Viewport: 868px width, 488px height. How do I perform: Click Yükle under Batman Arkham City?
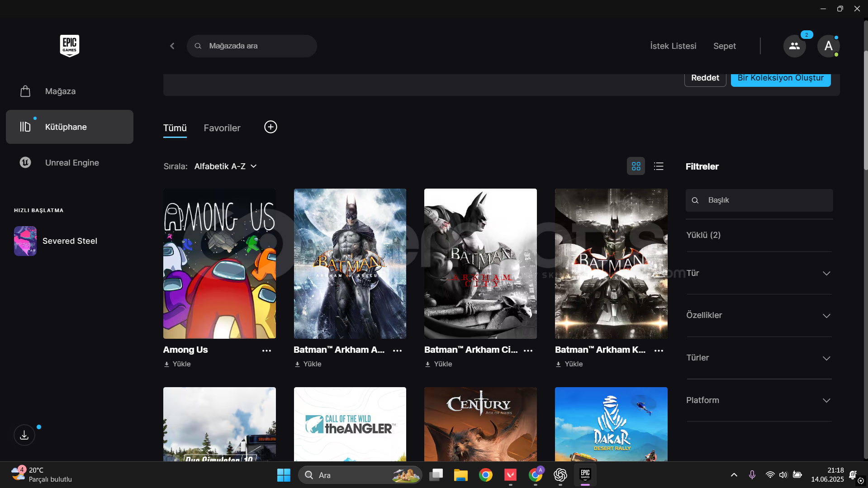439,364
